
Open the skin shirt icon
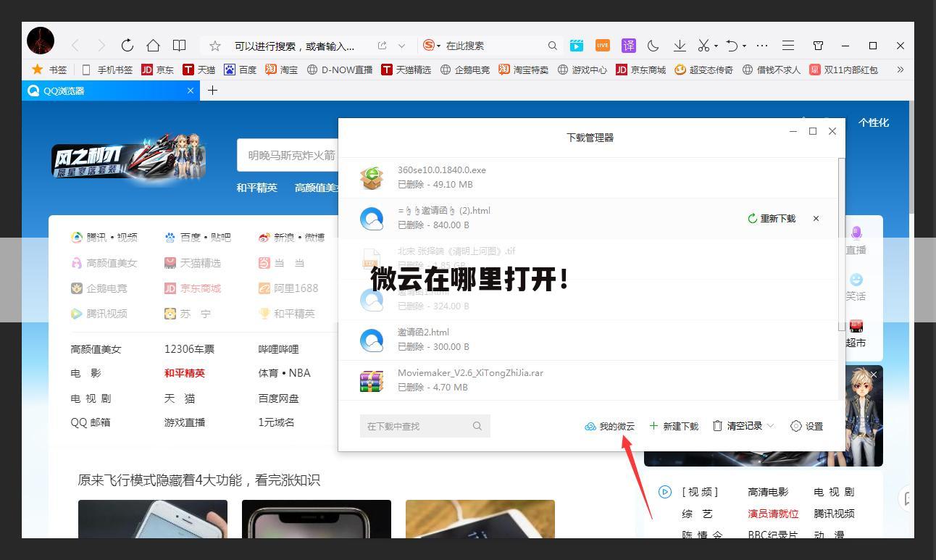818,46
